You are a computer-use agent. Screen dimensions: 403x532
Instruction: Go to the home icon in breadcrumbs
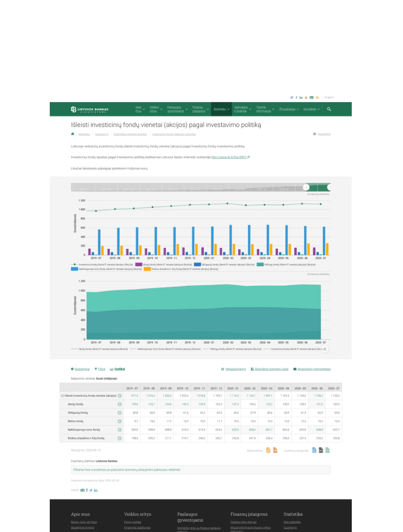(x=72, y=134)
